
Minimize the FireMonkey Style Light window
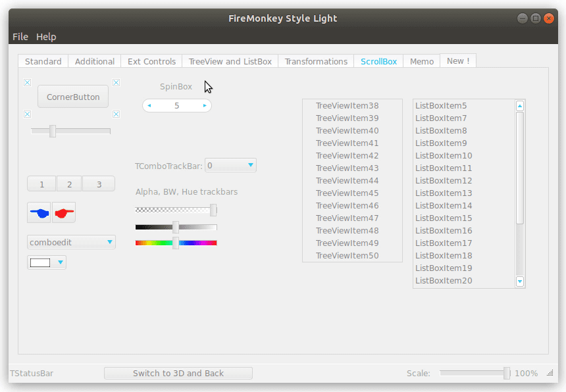(x=523, y=18)
